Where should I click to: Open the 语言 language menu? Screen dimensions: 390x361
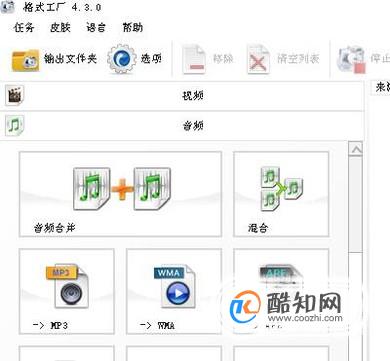[x=96, y=27]
